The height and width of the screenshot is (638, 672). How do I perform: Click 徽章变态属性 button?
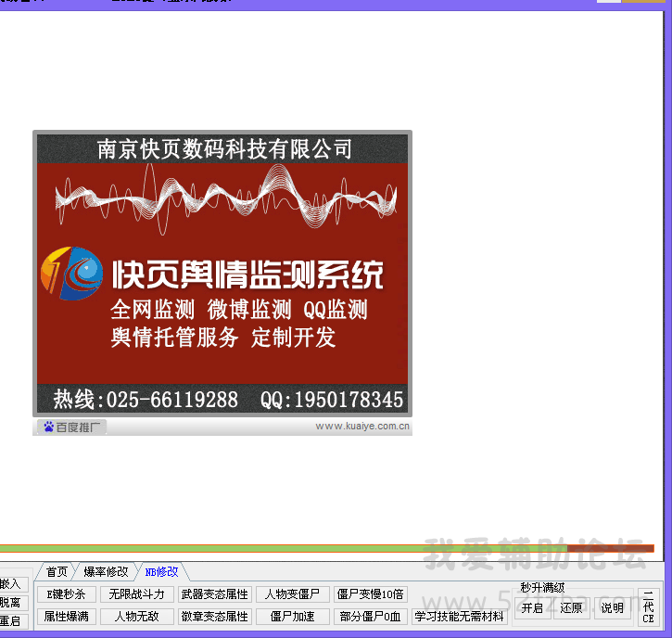click(214, 617)
